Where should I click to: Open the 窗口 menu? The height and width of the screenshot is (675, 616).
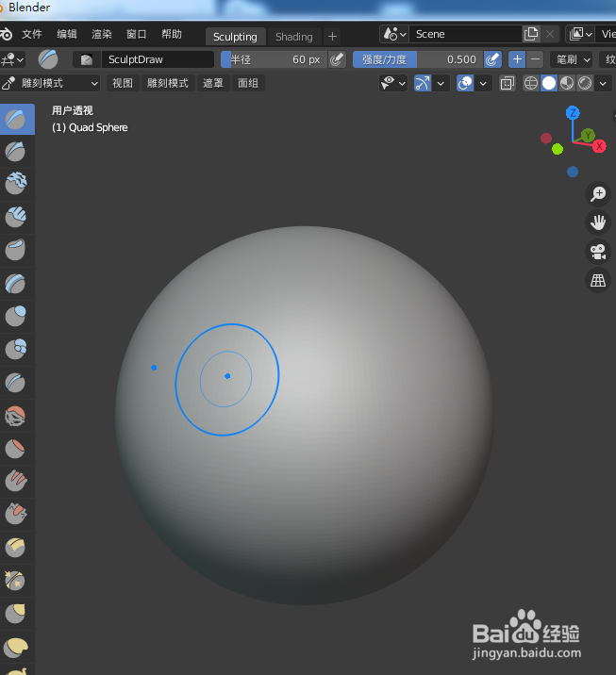[137, 34]
